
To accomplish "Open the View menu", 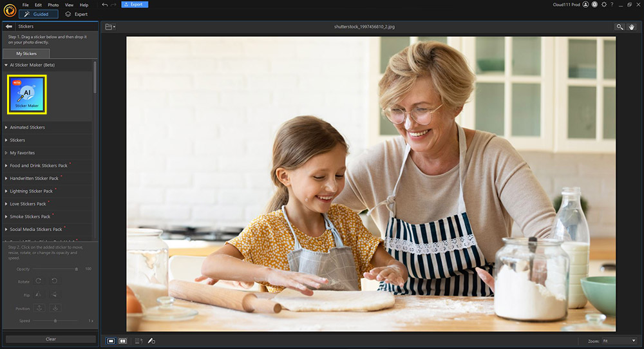I will click(69, 5).
